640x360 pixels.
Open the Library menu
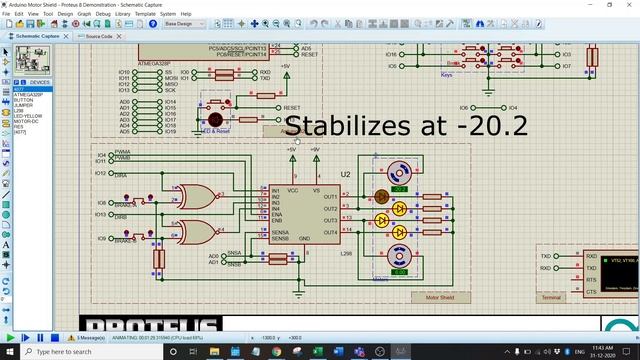pyautogui.click(x=122, y=14)
